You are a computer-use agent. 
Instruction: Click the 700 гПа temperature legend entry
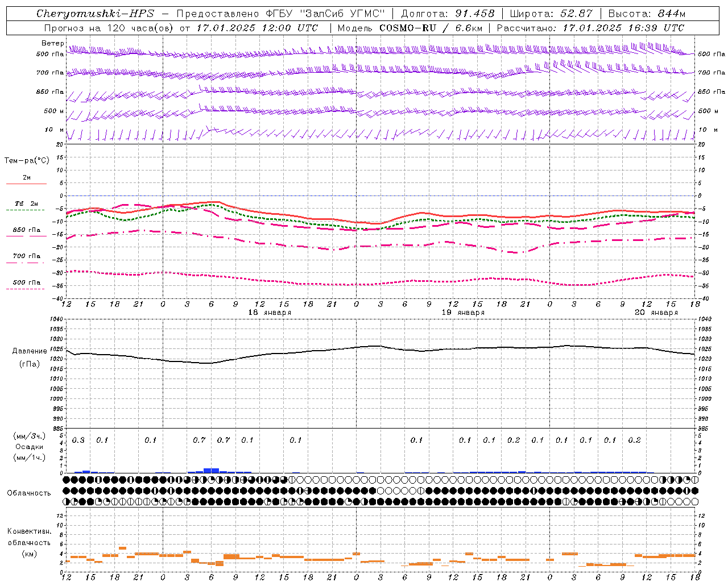pos(27,256)
